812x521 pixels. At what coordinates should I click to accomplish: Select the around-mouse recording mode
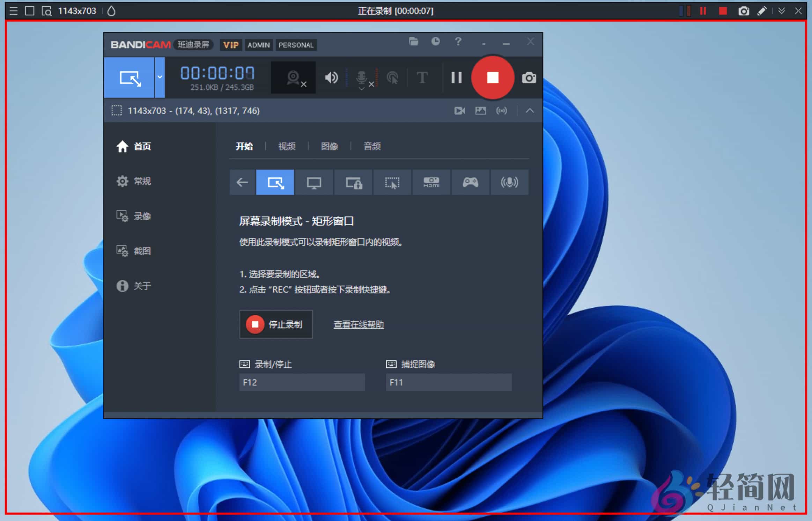[392, 182]
